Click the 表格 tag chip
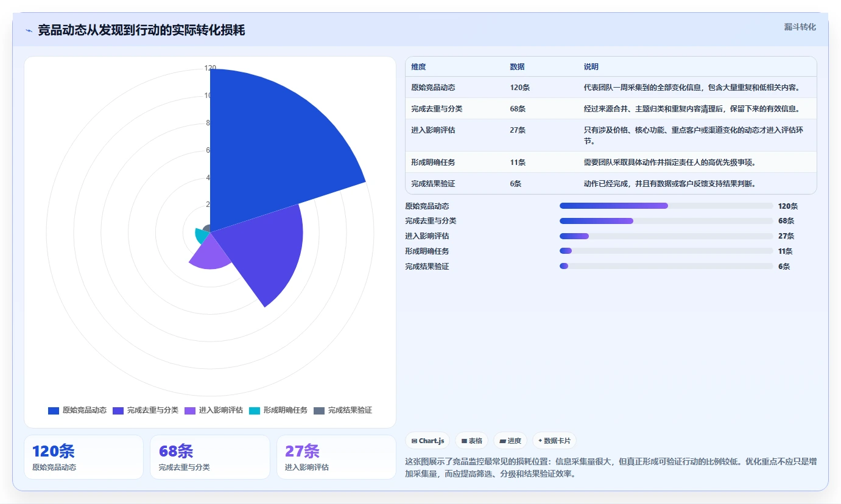Image resolution: width=841 pixels, height=504 pixels. click(x=472, y=441)
